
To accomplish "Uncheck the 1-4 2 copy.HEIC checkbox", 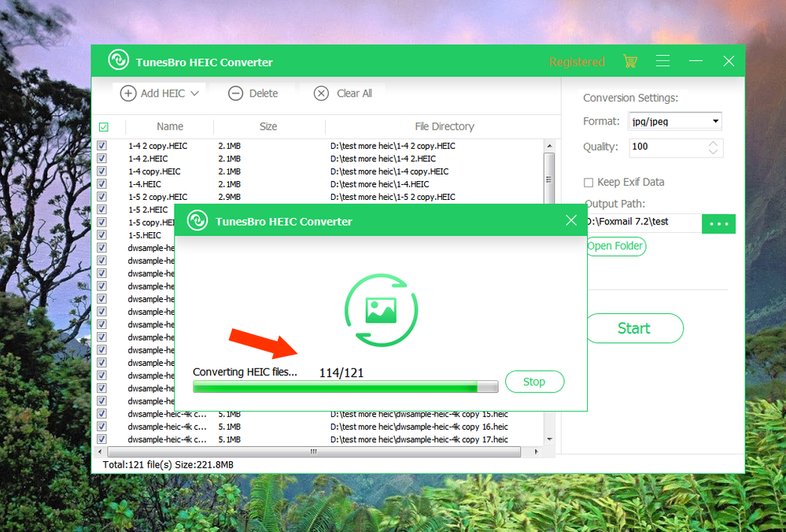I will [x=101, y=146].
